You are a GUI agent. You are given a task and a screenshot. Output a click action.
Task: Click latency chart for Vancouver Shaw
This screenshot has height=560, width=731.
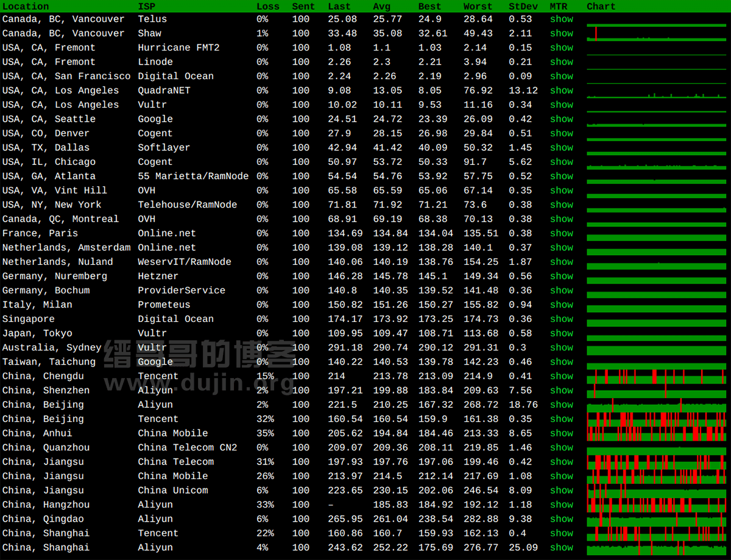pos(657,33)
